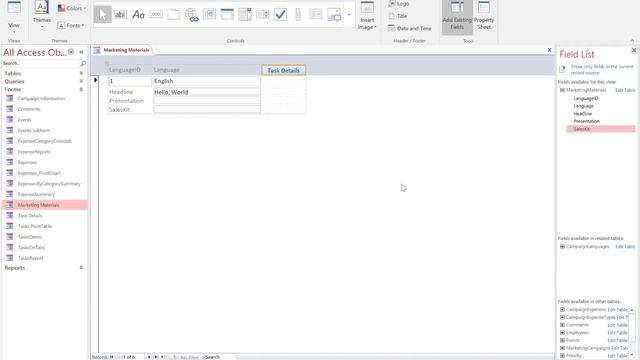Viewport: 640px width, 360px height.
Task: Collapse the Forms group
Action: click(x=44, y=89)
